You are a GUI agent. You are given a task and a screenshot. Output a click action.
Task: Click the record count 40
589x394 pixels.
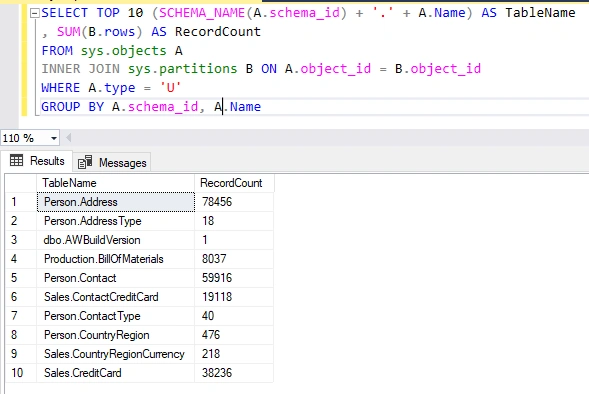pyautogui.click(x=234, y=316)
